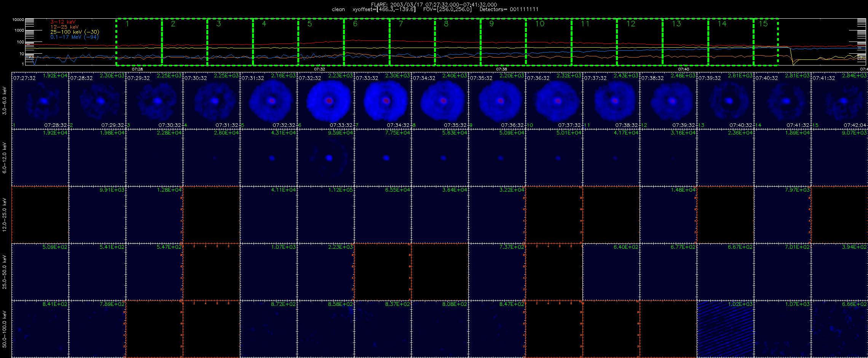The height and width of the screenshot is (358, 868).
Task: Open the 3–6 keV image starting 07:27:32
Action: pos(40,101)
